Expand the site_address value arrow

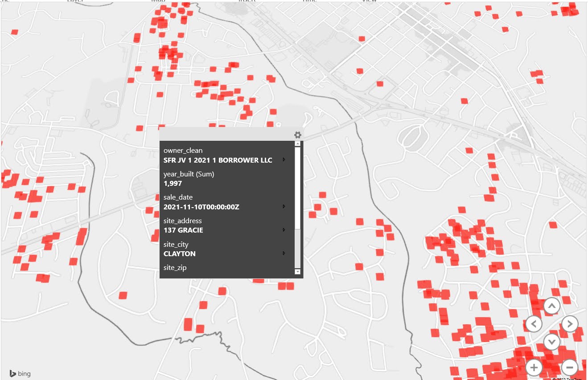(x=284, y=230)
